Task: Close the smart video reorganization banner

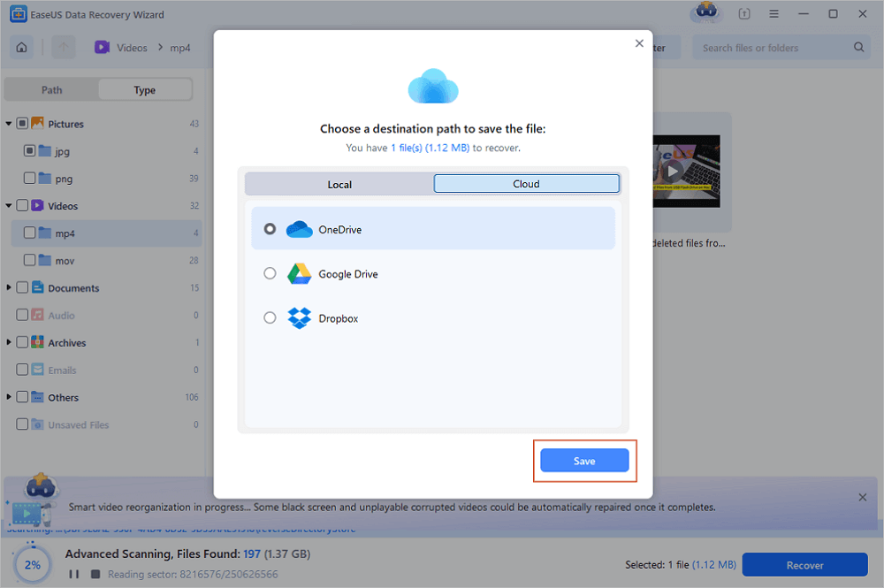Action: 862,497
